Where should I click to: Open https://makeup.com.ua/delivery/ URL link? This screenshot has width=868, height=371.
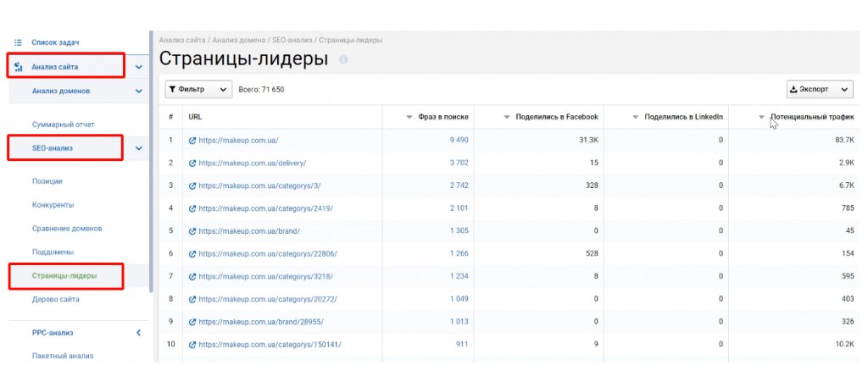(253, 163)
